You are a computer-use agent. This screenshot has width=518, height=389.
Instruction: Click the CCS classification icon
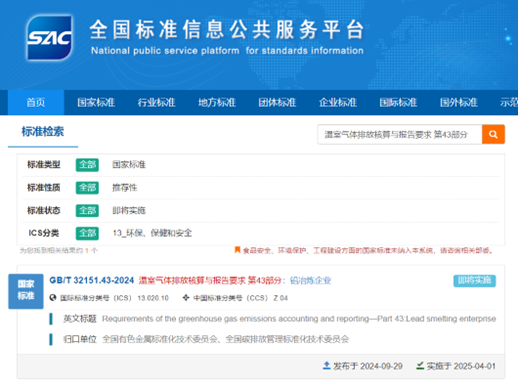186,297
